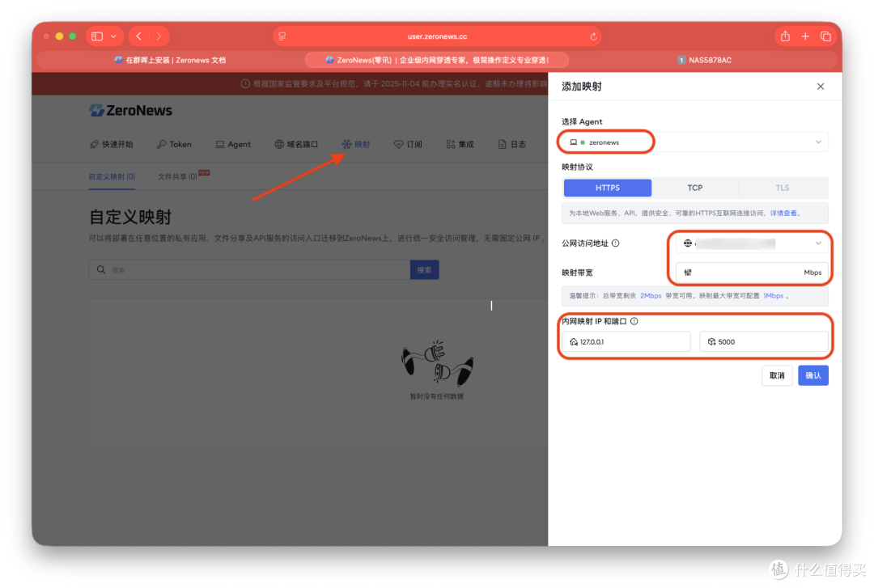Viewport: 874px width, 588px height.
Task: Add a new tab with plus icon
Action: (805, 36)
